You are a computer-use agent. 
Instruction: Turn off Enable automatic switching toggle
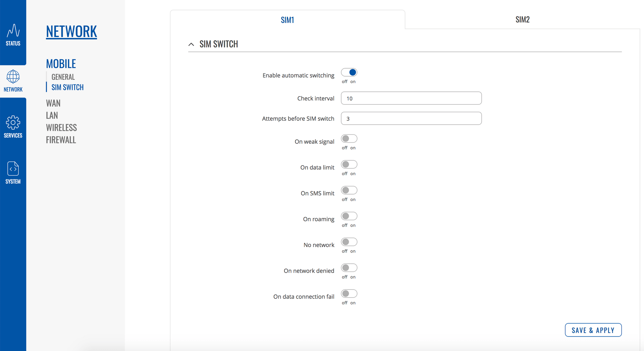point(349,72)
